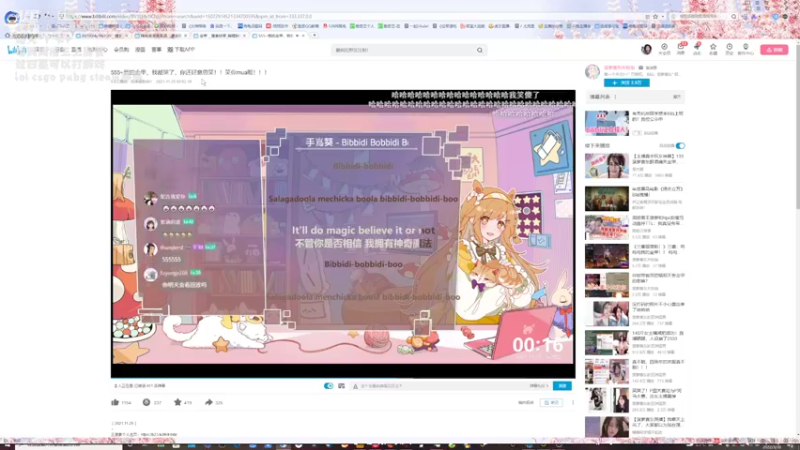Click the pink upload button
This screenshot has width=800, height=450.
click(x=774, y=49)
